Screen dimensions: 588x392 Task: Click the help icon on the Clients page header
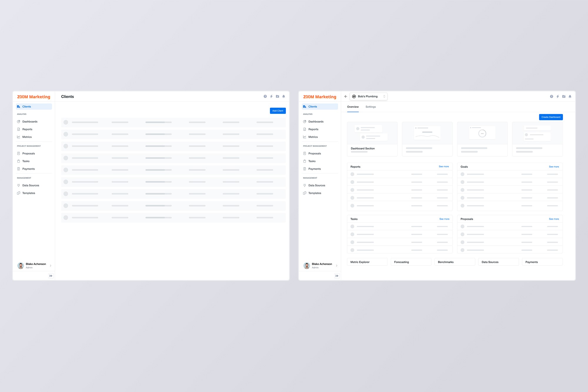click(x=265, y=96)
